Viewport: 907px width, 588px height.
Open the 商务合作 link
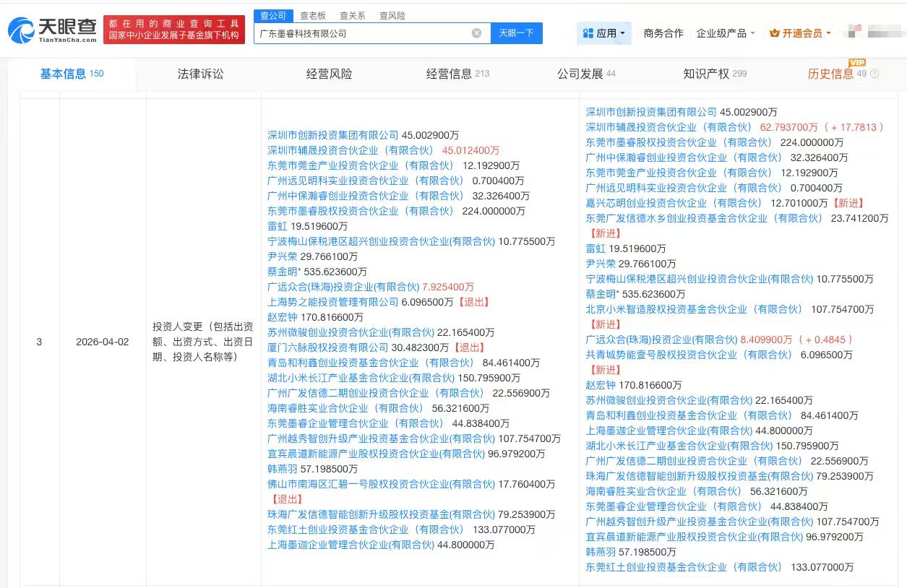click(663, 33)
